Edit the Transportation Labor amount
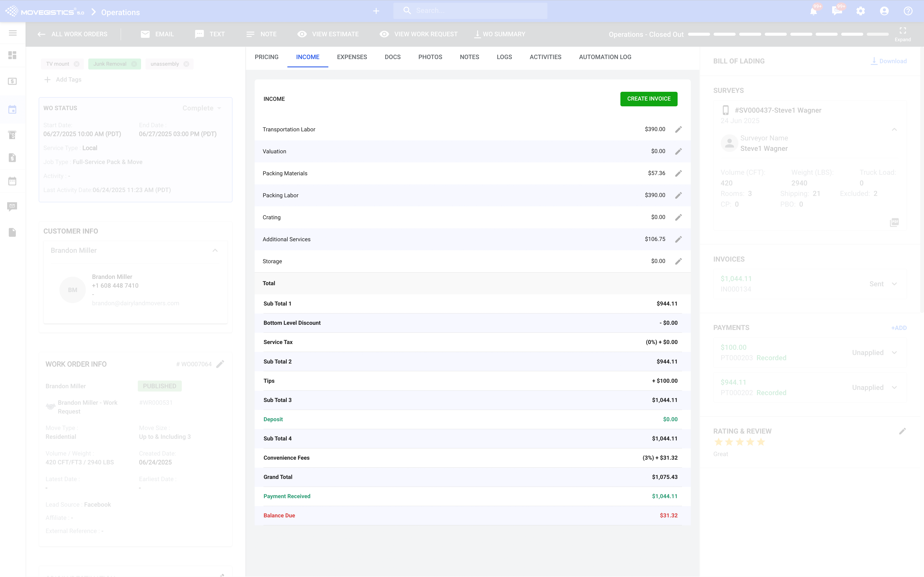 tap(678, 129)
